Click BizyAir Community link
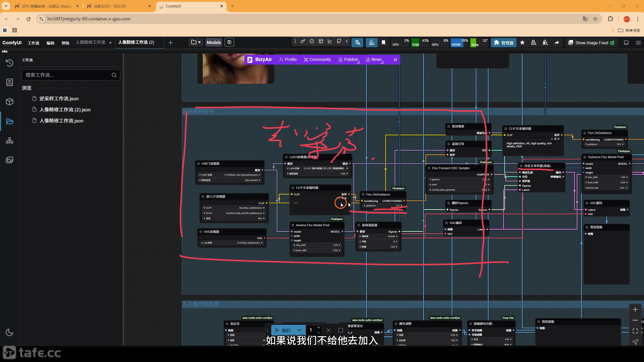 (x=317, y=60)
